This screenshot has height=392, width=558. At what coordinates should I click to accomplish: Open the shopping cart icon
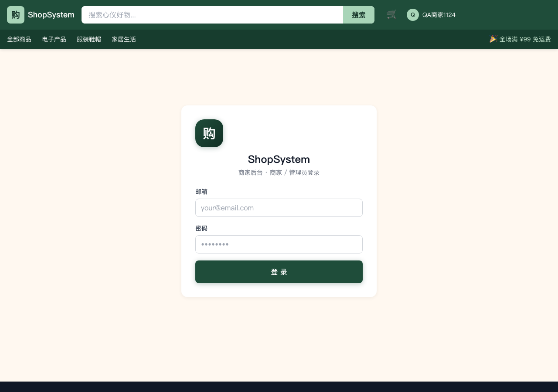(391, 15)
